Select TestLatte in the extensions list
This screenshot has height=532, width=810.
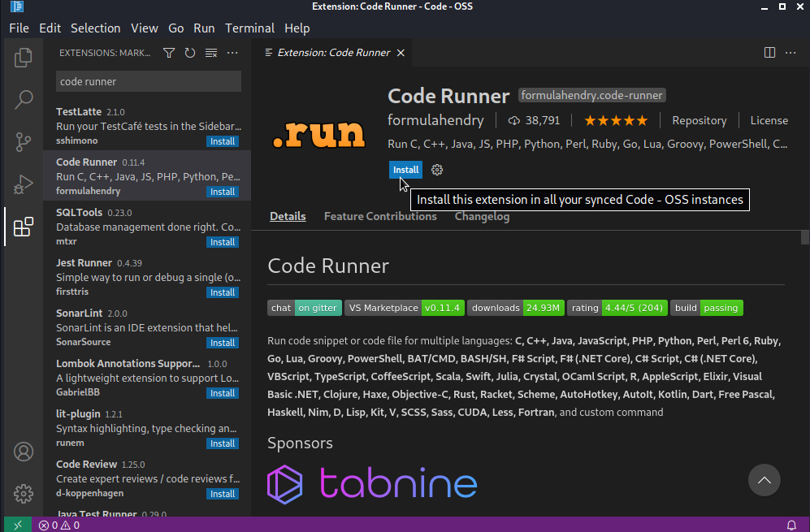(x=147, y=126)
